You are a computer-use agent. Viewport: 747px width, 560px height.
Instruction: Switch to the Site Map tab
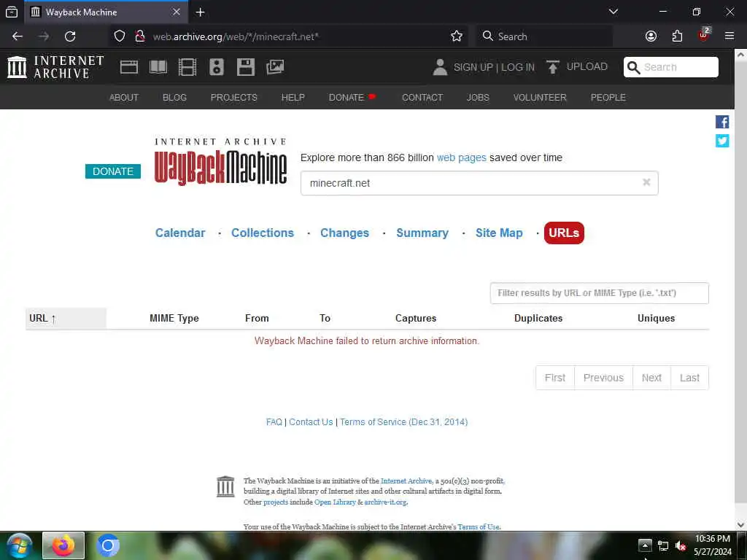[x=499, y=233]
